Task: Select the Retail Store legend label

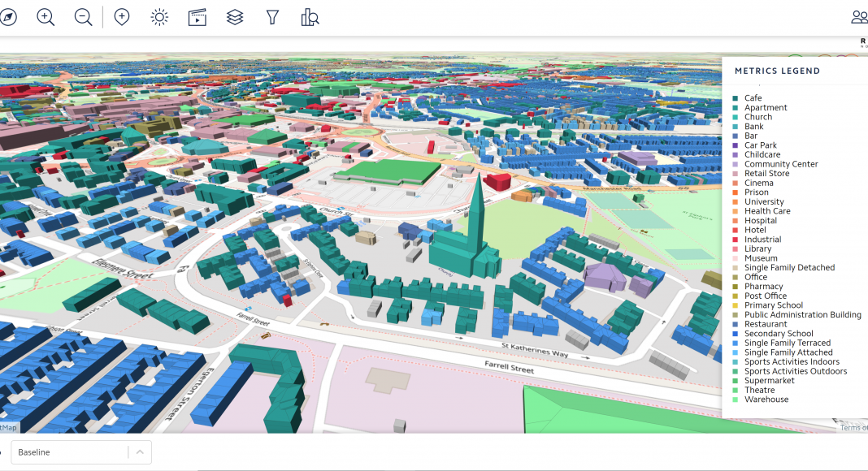Action: pyautogui.click(x=766, y=173)
